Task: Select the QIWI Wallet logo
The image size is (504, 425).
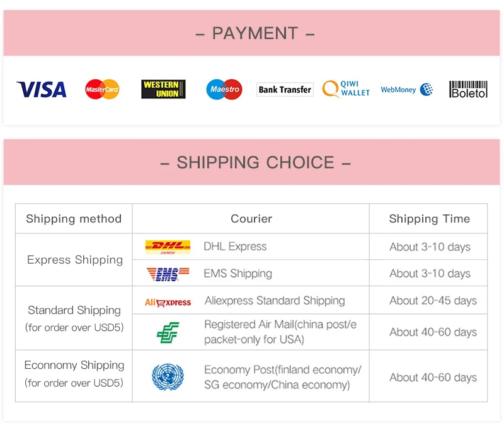Action: click(x=346, y=89)
